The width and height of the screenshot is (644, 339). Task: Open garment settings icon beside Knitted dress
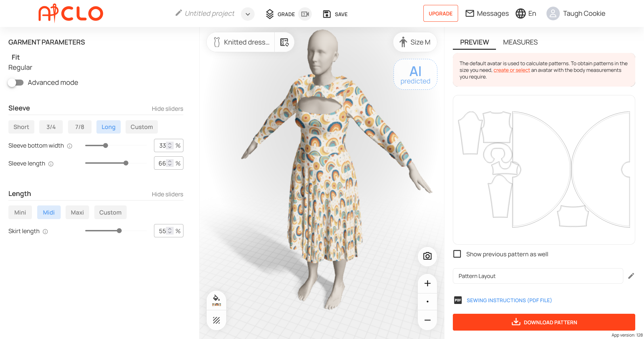(284, 42)
